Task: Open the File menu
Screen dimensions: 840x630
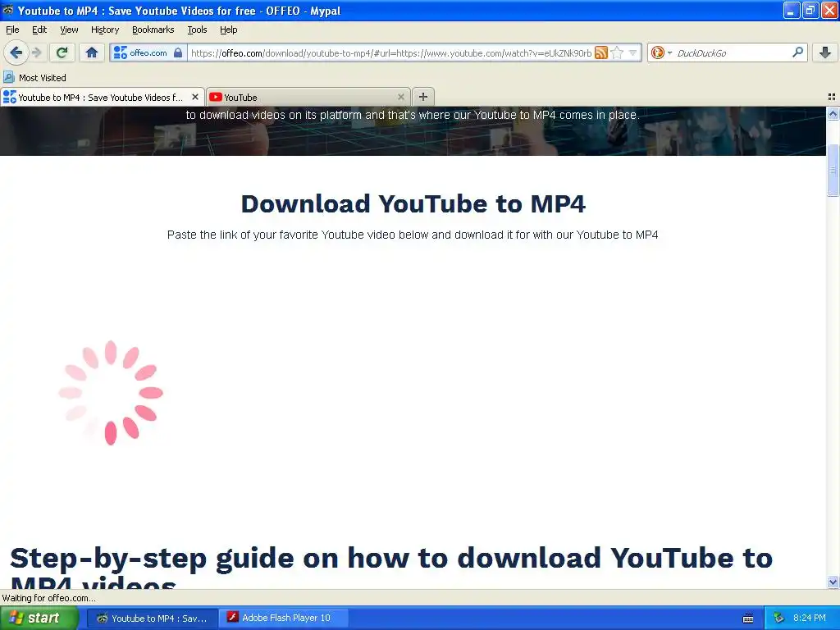Action: click(x=12, y=30)
